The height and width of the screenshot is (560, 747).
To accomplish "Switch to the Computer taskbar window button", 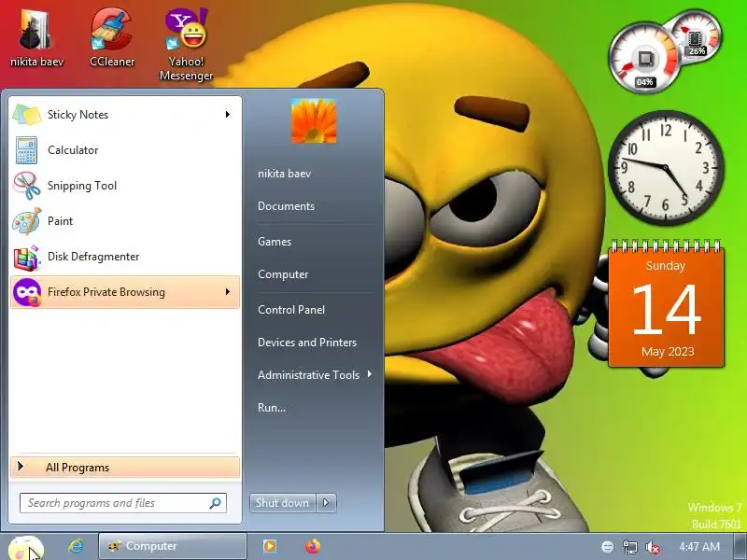I will [173, 546].
